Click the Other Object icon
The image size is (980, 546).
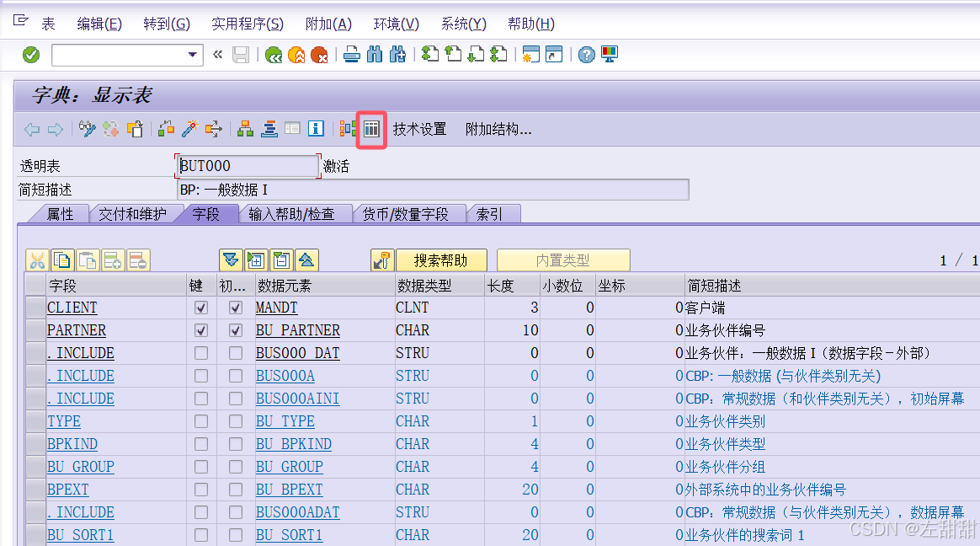[135, 129]
